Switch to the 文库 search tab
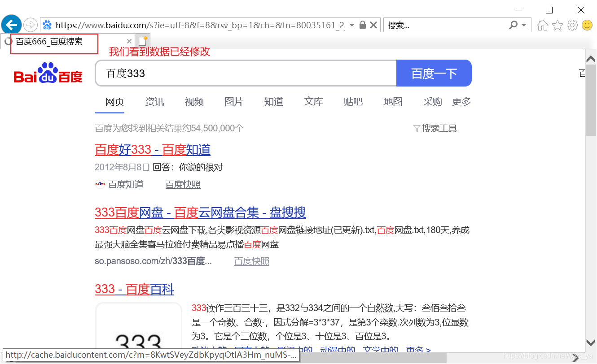Screen dimensions: 597x364 tap(313, 102)
